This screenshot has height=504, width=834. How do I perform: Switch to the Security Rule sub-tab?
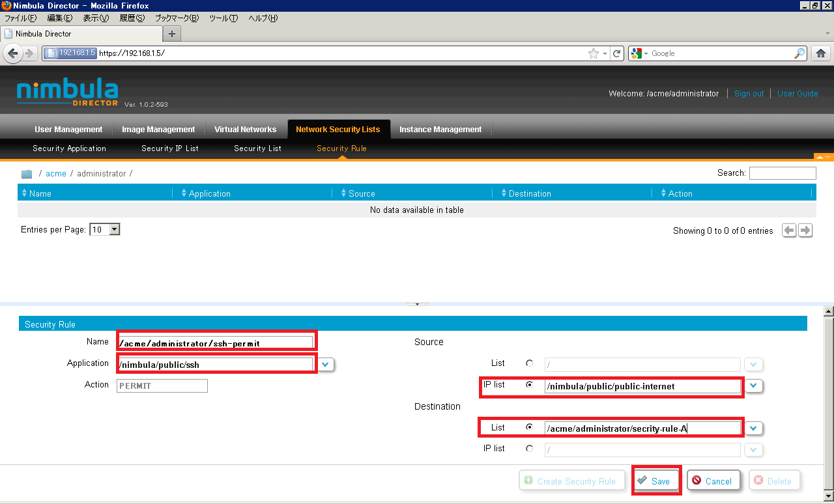click(341, 148)
